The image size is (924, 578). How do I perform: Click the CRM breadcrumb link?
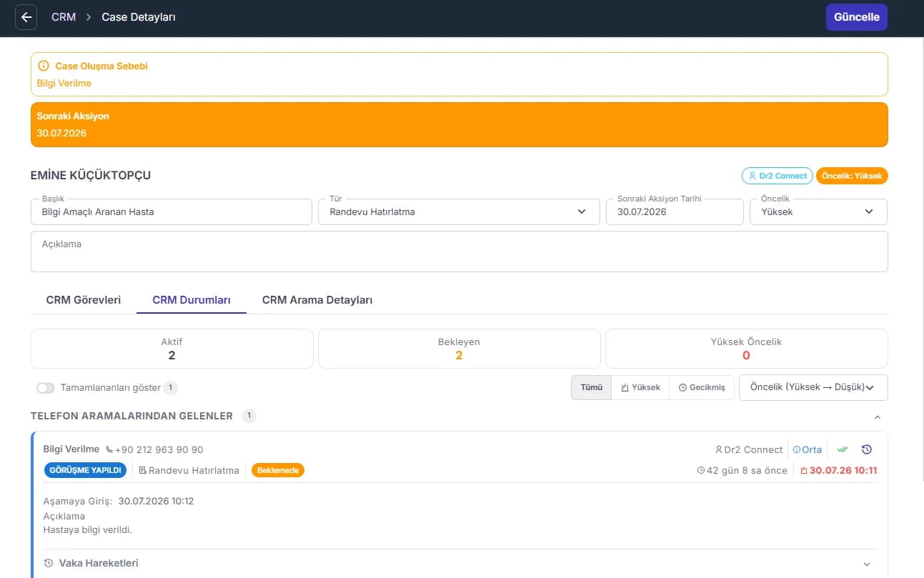[x=64, y=17]
